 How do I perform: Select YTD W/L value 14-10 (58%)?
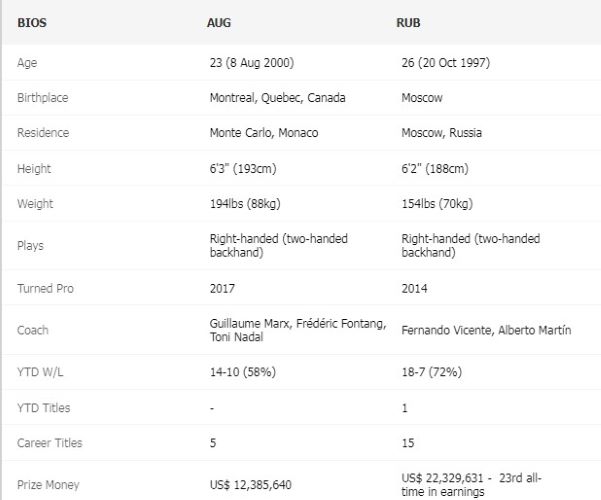(x=243, y=372)
